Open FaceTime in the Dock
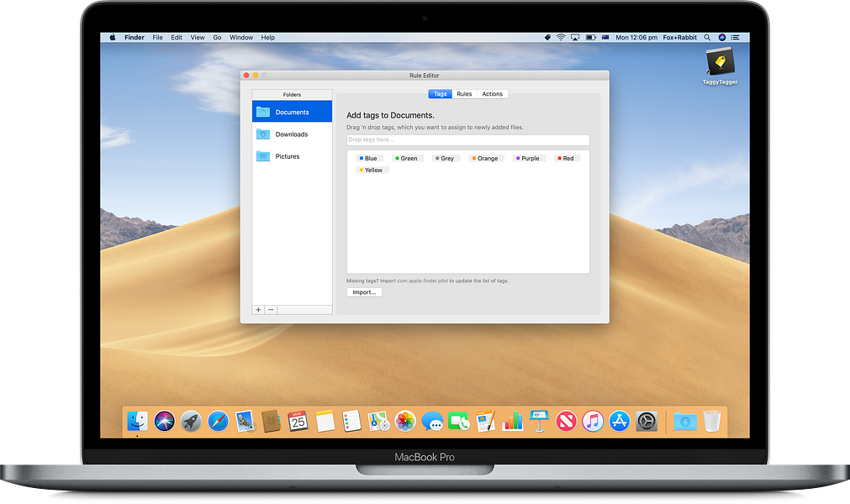 [458, 421]
